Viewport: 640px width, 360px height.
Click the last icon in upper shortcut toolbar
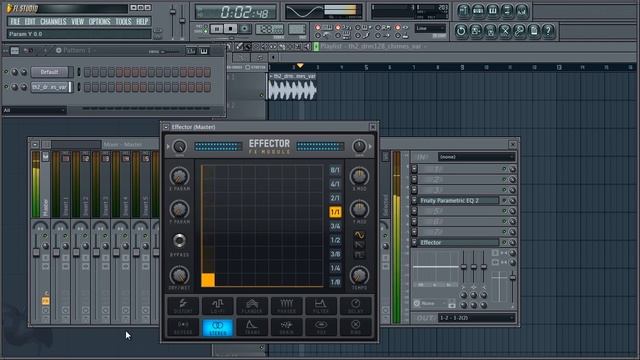(x=522, y=11)
